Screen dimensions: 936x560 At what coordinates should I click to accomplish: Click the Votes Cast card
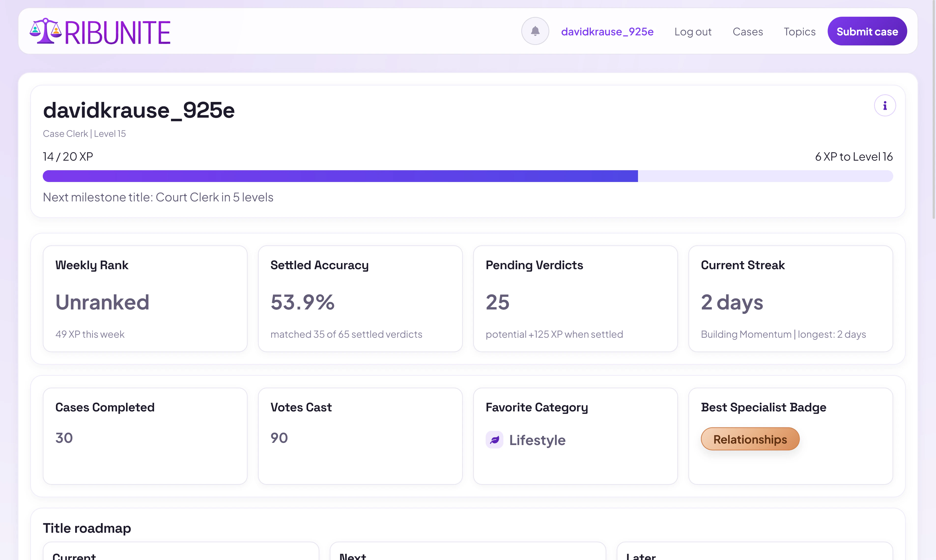pos(360,436)
